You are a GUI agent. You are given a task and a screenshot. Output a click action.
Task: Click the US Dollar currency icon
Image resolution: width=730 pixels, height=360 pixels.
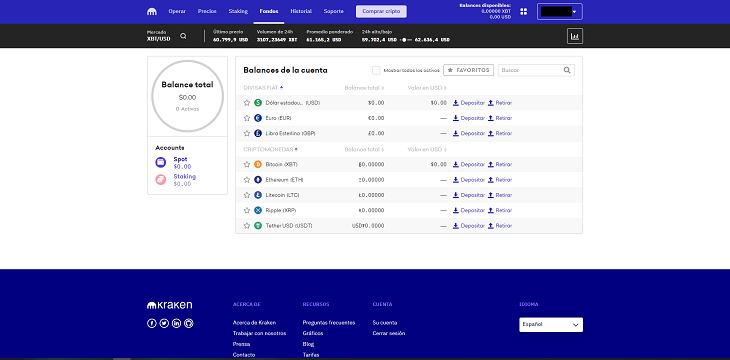click(x=258, y=102)
